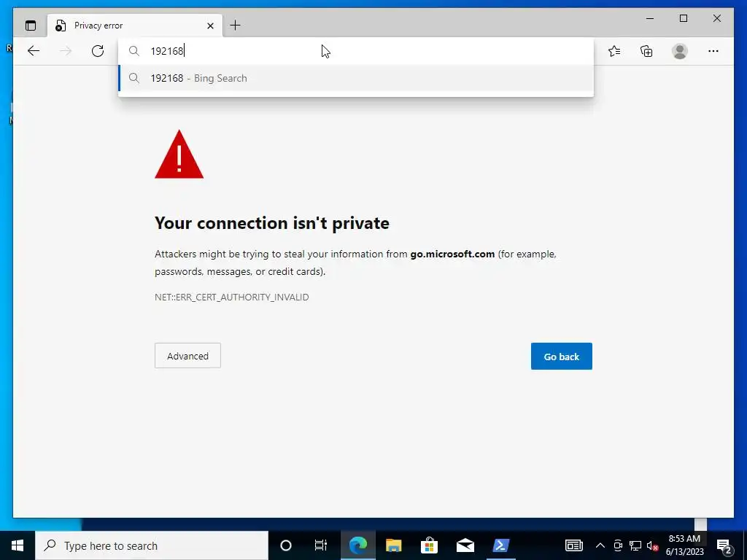Open the Favorites star icon
747x560 pixels.
614,51
